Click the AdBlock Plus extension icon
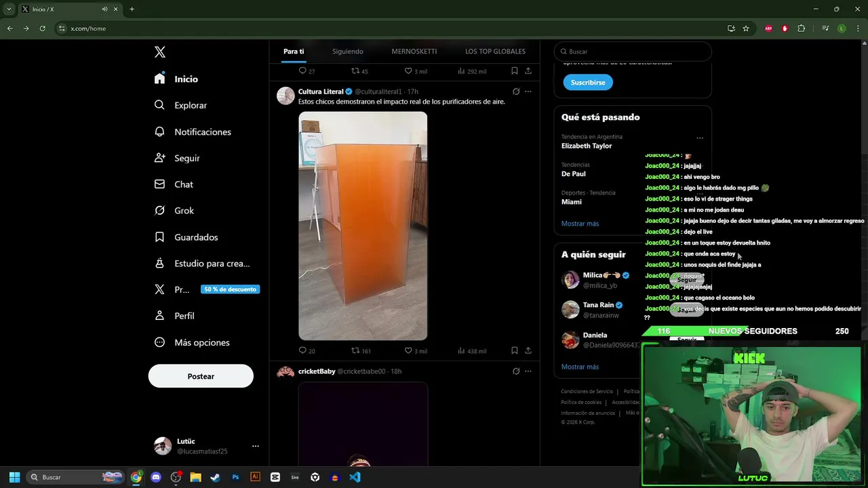The height and width of the screenshot is (488, 868). click(x=768, y=28)
